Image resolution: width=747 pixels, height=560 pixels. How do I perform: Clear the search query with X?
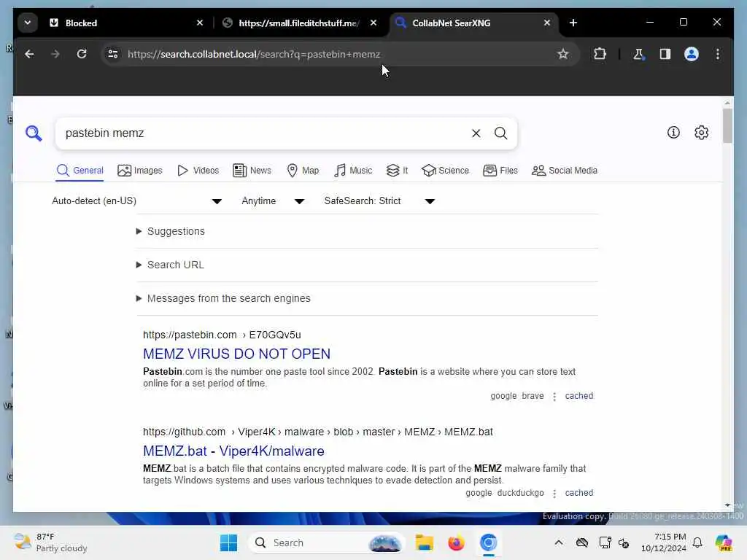coord(476,133)
